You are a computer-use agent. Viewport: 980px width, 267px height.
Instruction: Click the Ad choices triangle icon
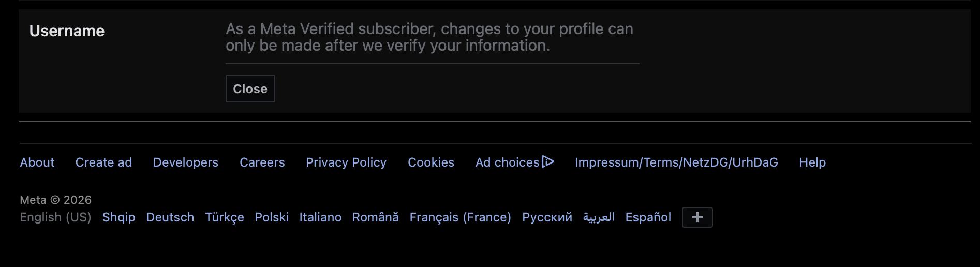[548, 162]
